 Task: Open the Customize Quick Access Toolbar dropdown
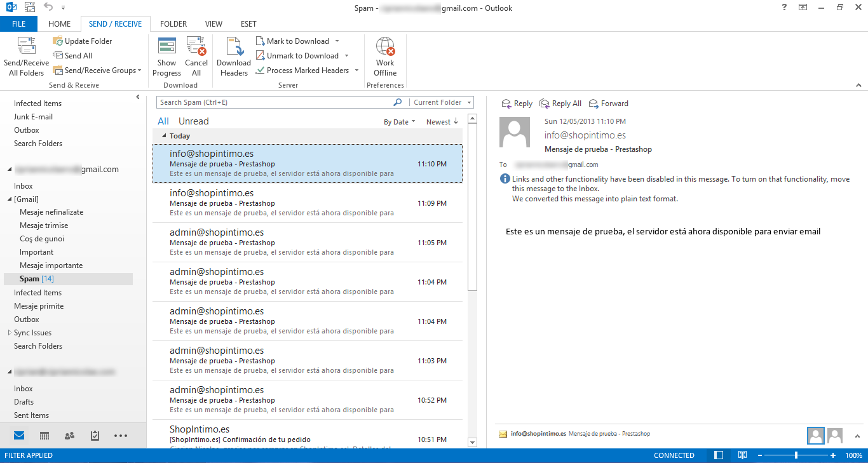point(64,8)
